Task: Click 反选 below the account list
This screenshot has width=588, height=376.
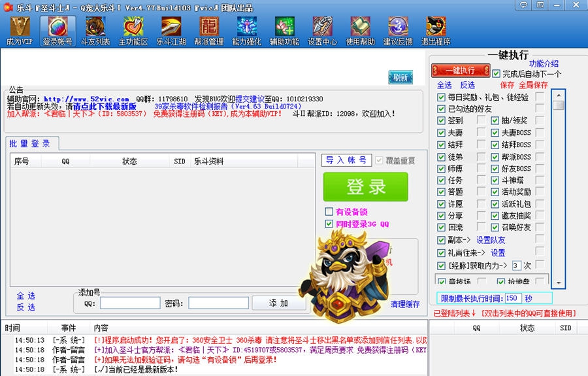Action: point(25,307)
